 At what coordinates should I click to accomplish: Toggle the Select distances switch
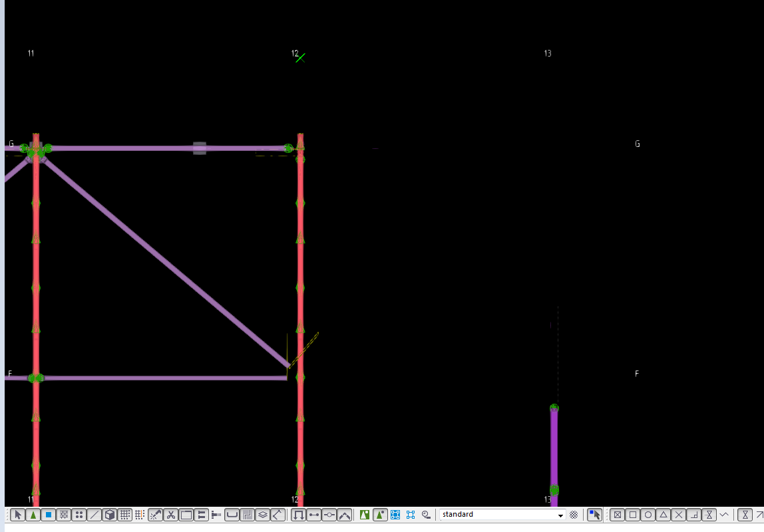[x=278, y=515]
